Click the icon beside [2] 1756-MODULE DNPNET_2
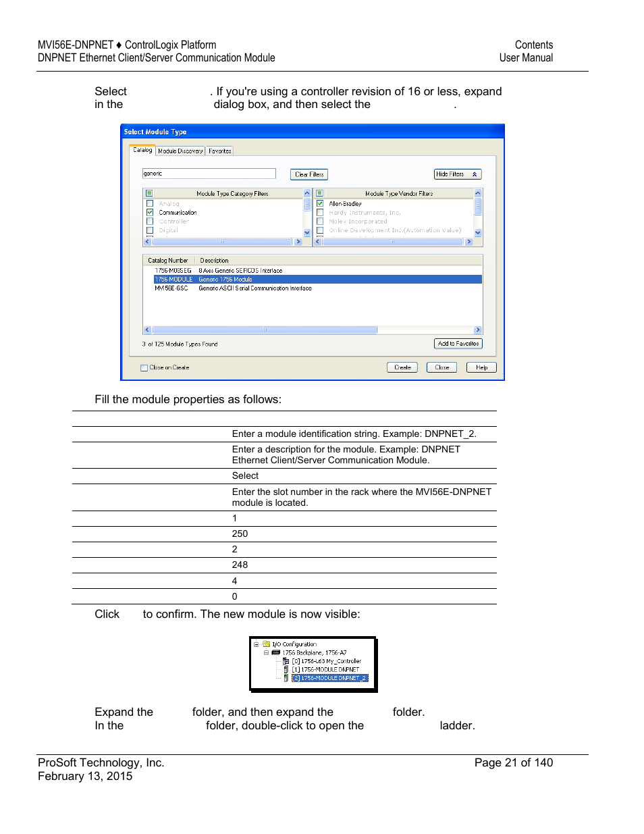The image size is (644, 834). (x=286, y=678)
